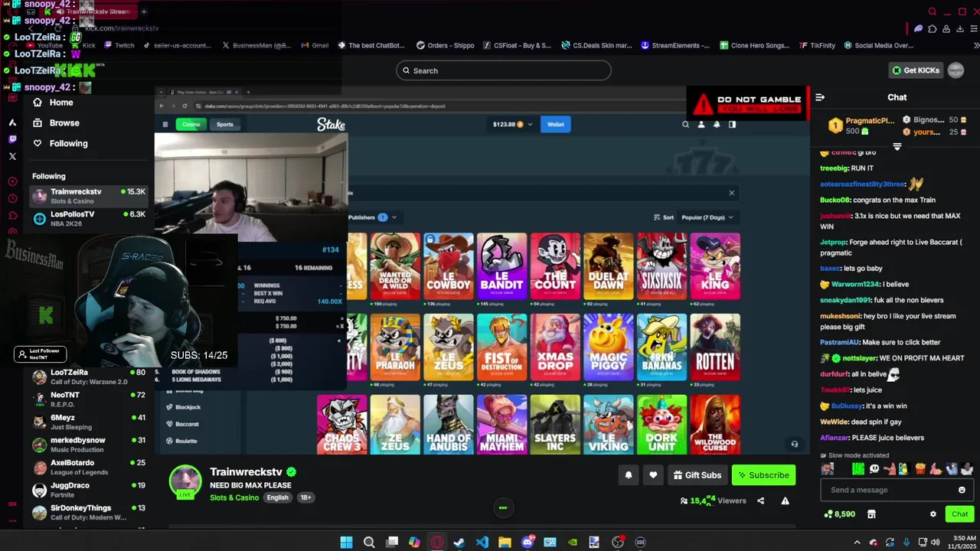Open LooTZeiRa's channel in sidebar

point(88,377)
